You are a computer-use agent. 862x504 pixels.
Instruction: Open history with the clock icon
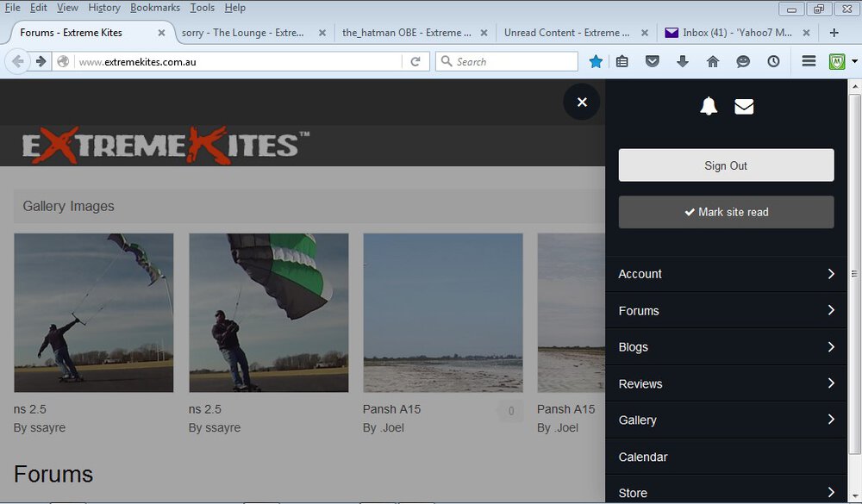point(773,61)
